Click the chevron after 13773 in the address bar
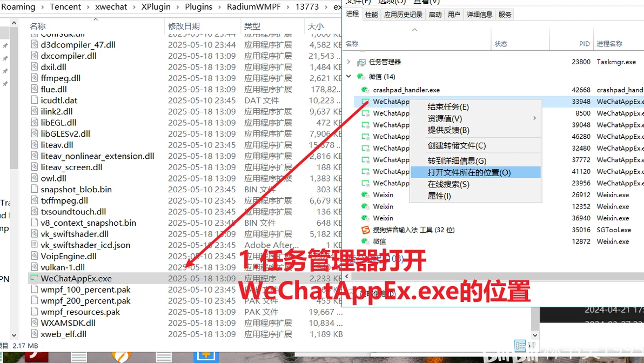The width and height of the screenshot is (644, 363). [x=326, y=7]
